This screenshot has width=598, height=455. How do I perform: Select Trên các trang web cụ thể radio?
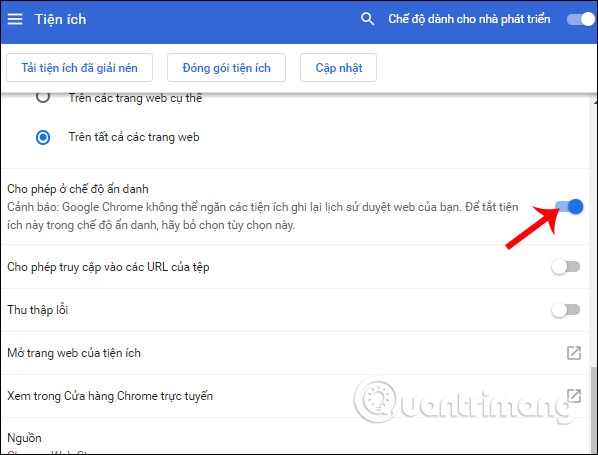coord(43,97)
